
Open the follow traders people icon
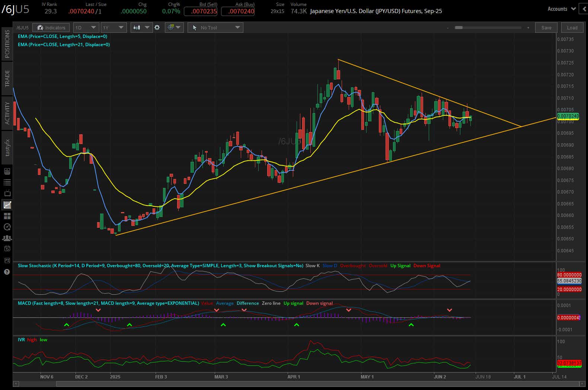tap(7, 238)
